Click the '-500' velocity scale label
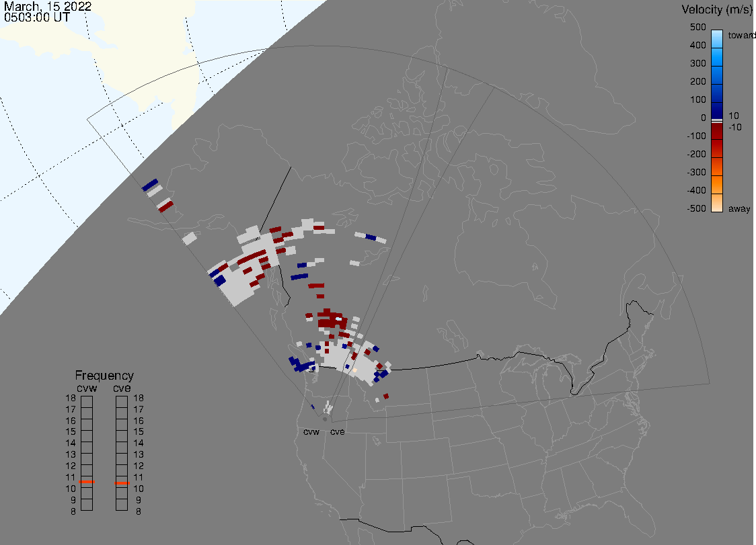756x545 pixels. tap(696, 208)
